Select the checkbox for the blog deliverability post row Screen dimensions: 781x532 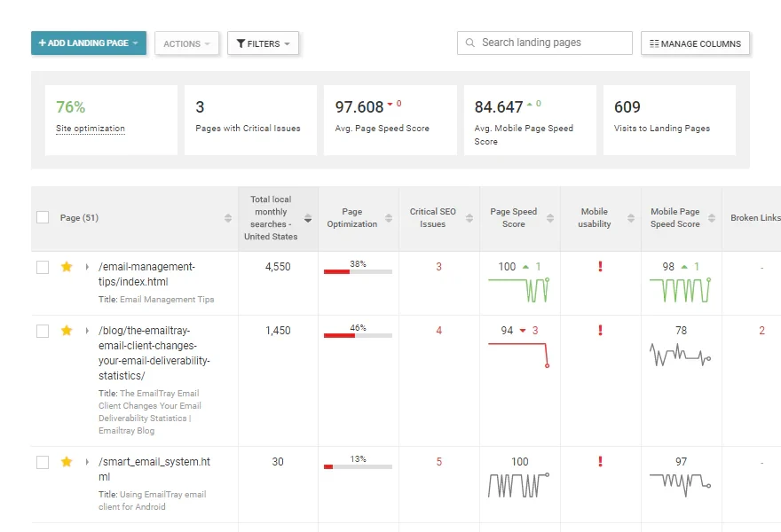point(42,330)
